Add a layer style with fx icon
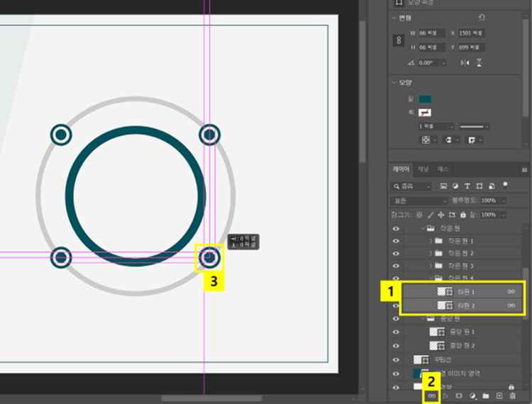The height and width of the screenshot is (404, 532). [445, 396]
